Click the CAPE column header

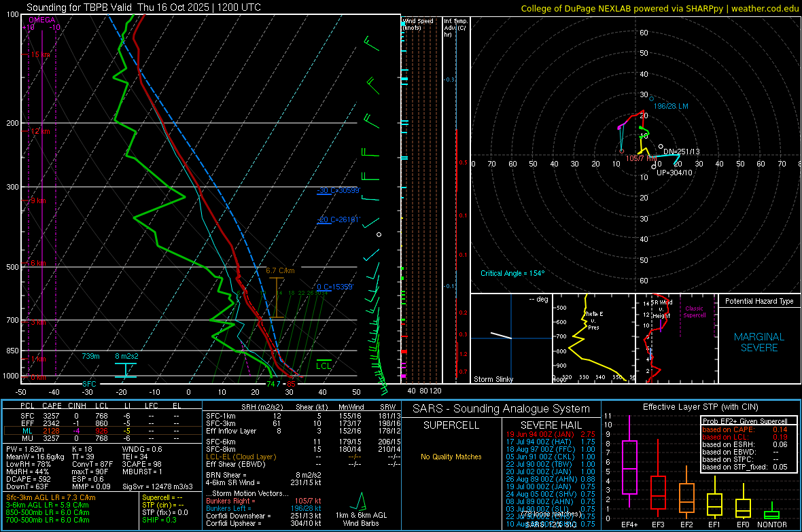52,406
